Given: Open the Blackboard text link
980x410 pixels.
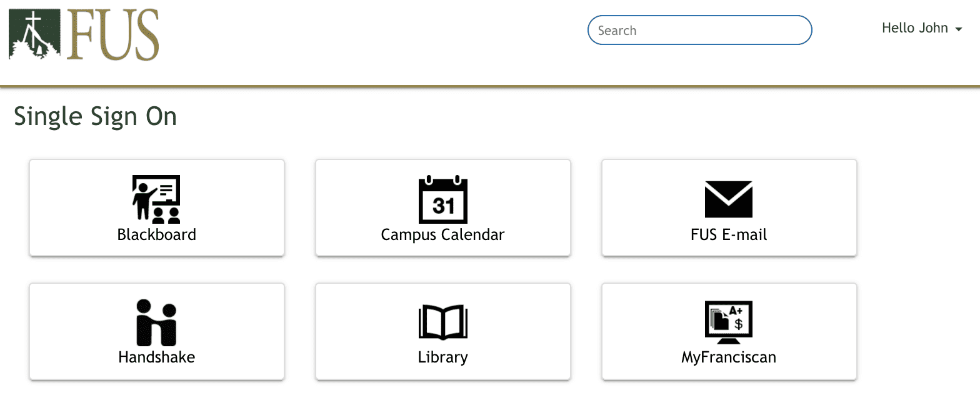Looking at the screenshot, I should pos(157,234).
